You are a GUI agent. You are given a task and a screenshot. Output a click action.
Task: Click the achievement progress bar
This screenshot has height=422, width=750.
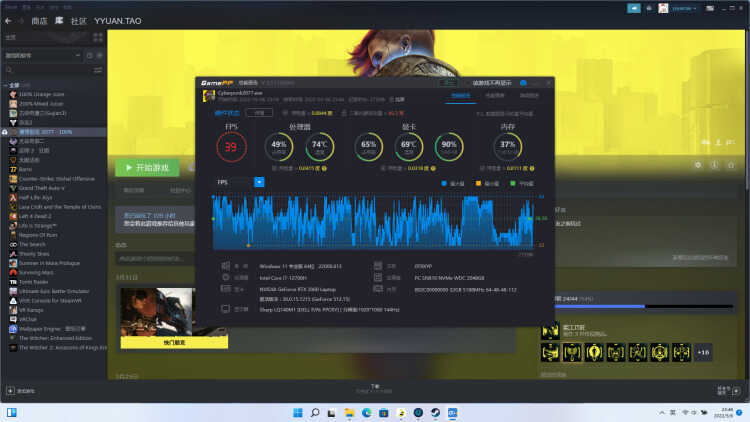(643, 306)
